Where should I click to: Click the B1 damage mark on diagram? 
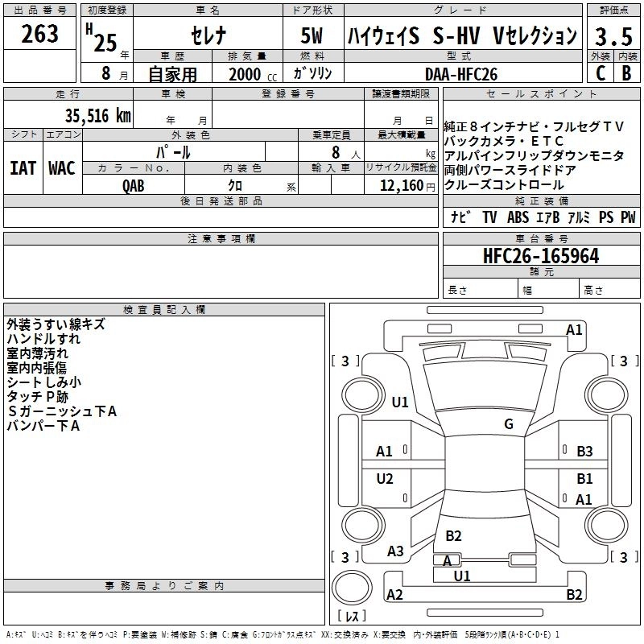coord(584,479)
